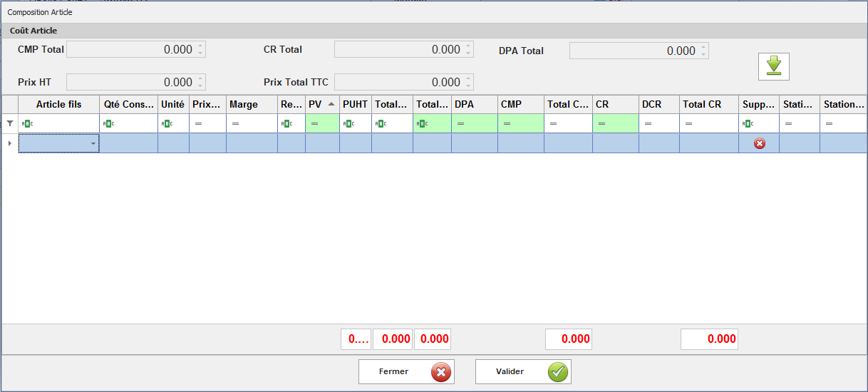Sort by the PV column header
The image size is (868, 392).
pyautogui.click(x=322, y=104)
